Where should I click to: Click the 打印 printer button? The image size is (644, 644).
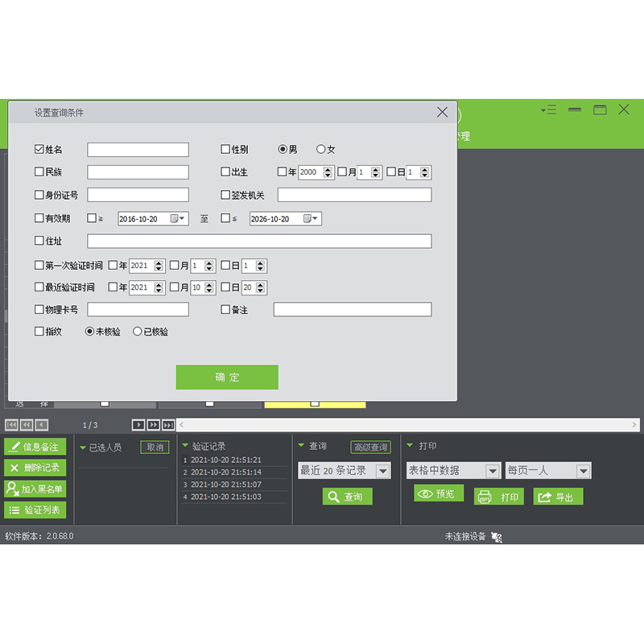click(499, 497)
